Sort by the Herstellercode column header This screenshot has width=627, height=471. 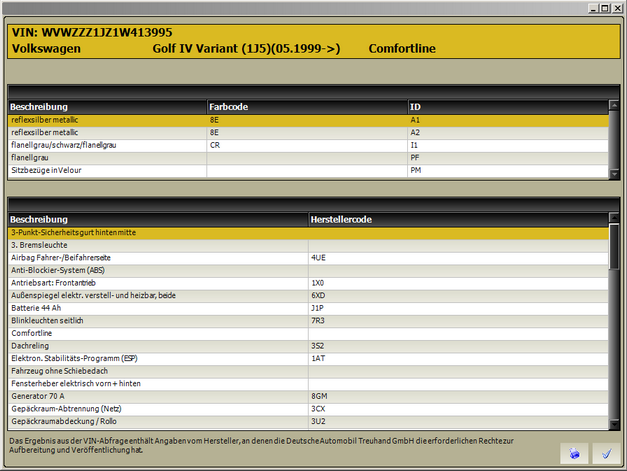[458, 220]
